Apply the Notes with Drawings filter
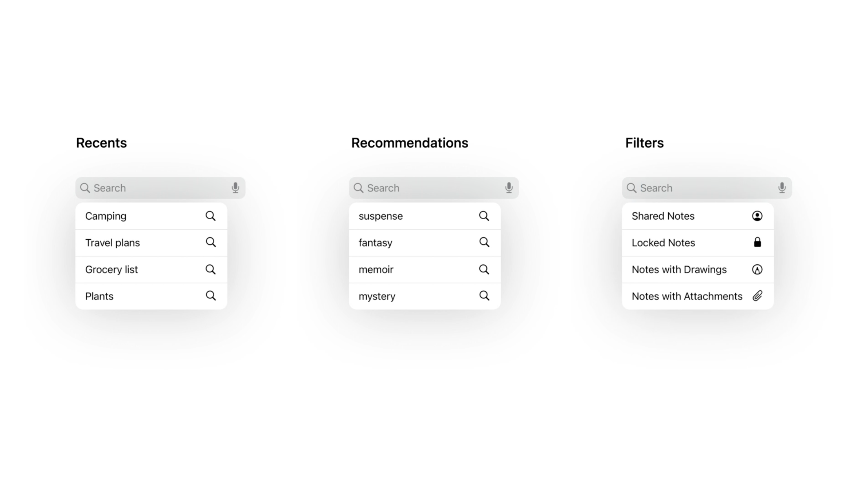 [x=679, y=270]
